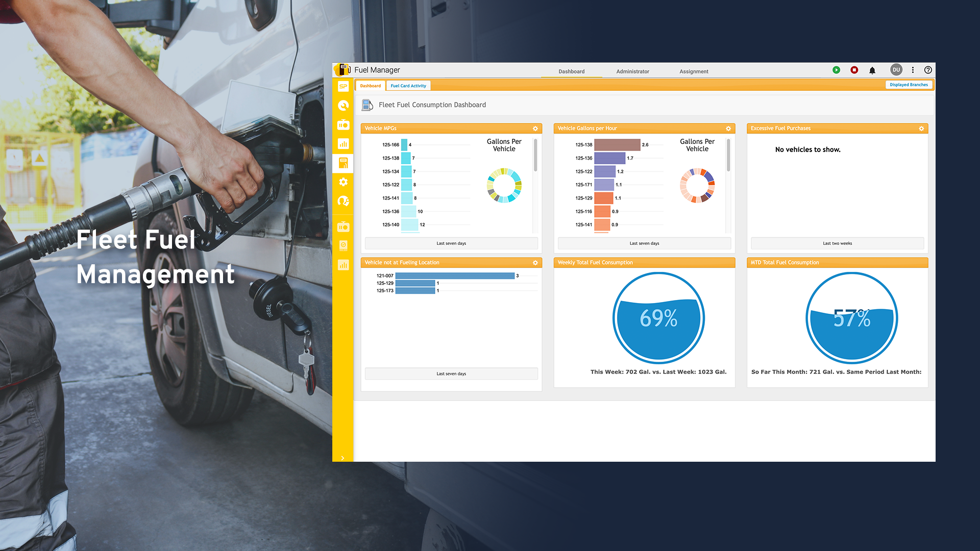Image resolution: width=980 pixels, height=551 pixels.
Task: Open the Vehicle MPGs widget settings gear
Action: 535,128
